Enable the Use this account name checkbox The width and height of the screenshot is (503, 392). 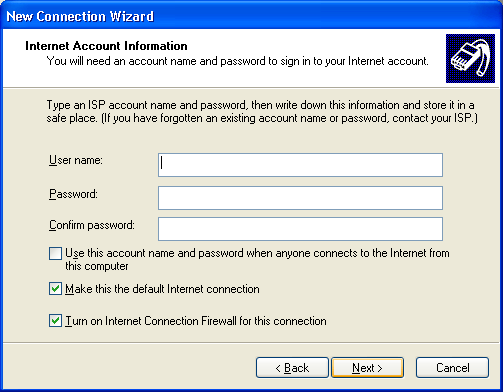55,253
